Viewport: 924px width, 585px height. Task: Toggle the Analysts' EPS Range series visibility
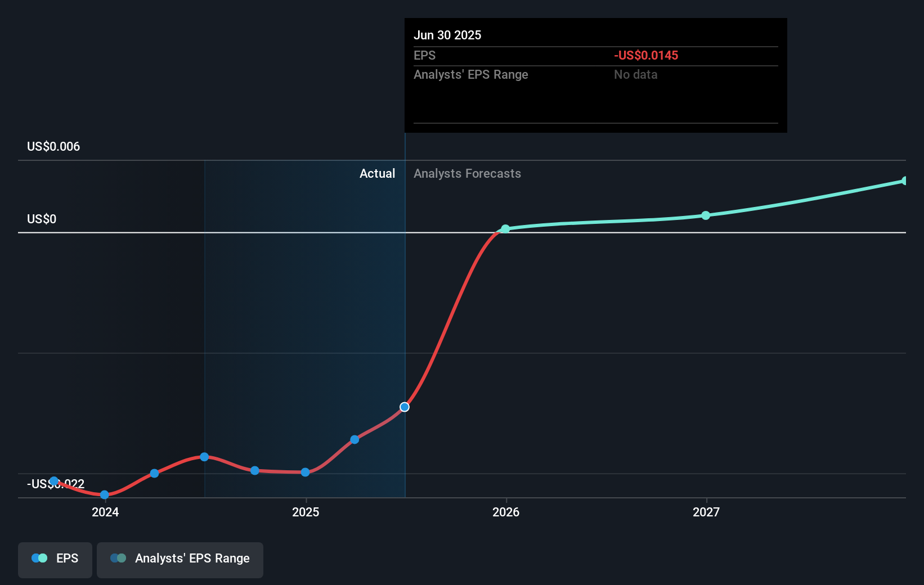pyautogui.click(x=180, y=560)
